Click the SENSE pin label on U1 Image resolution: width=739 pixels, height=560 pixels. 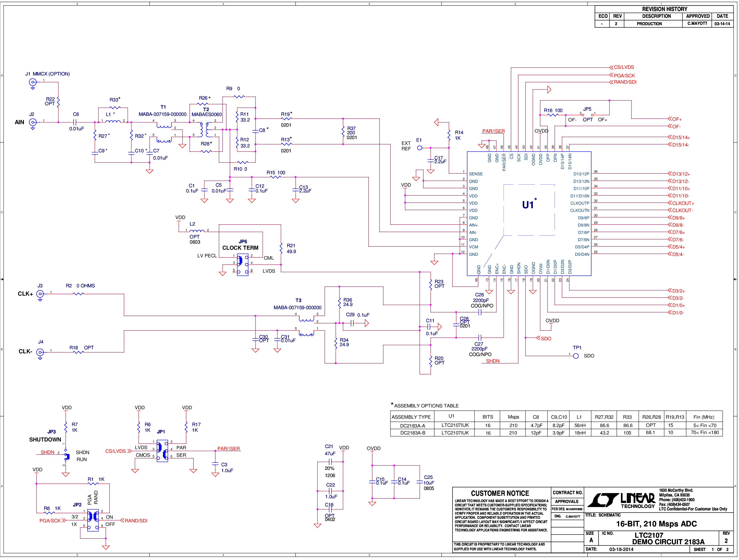pyautogui.click(x=476, y=174)
